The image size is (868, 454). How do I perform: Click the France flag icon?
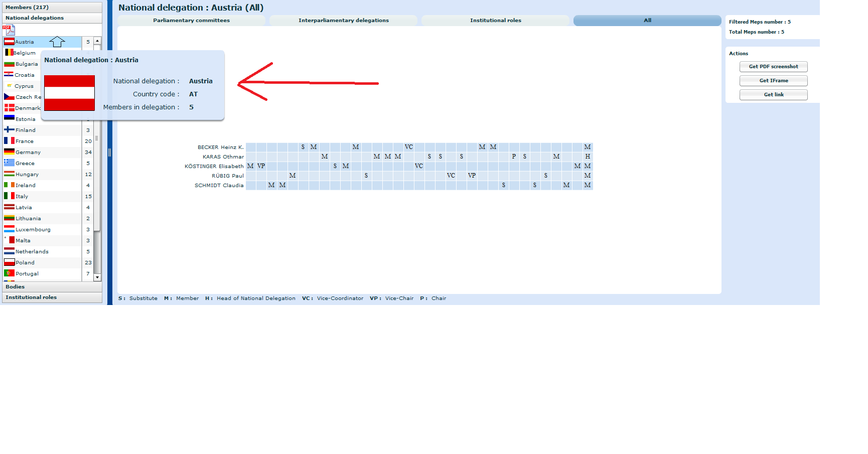click(9, 141)
